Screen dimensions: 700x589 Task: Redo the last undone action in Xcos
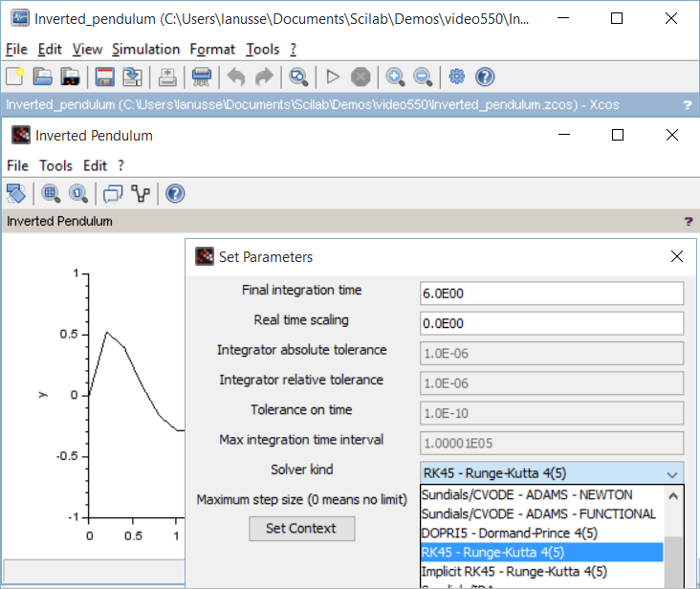(264, 76)
